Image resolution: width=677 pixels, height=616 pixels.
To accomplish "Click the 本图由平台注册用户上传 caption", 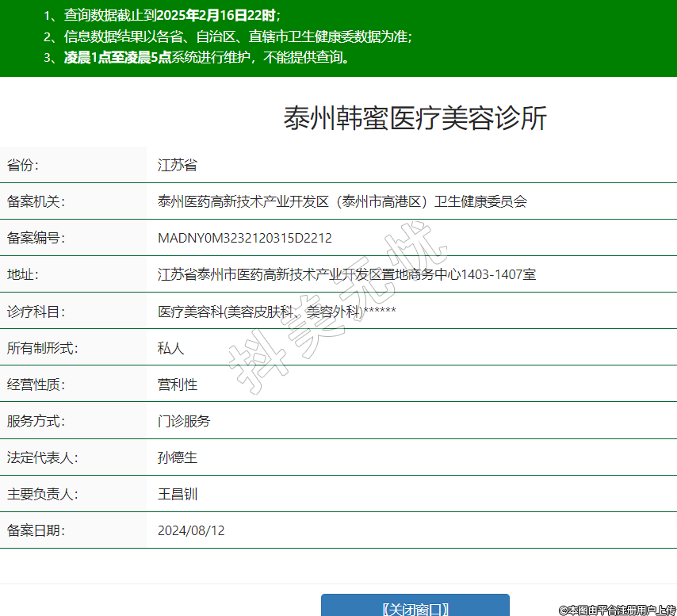I will tap(616, 610).
